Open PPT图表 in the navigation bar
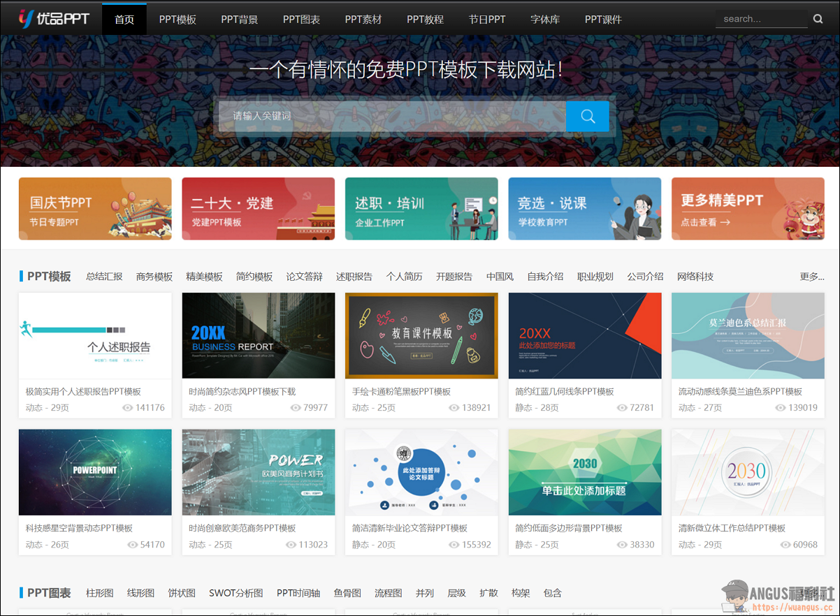The image size is (840, 616). (301, 20)
